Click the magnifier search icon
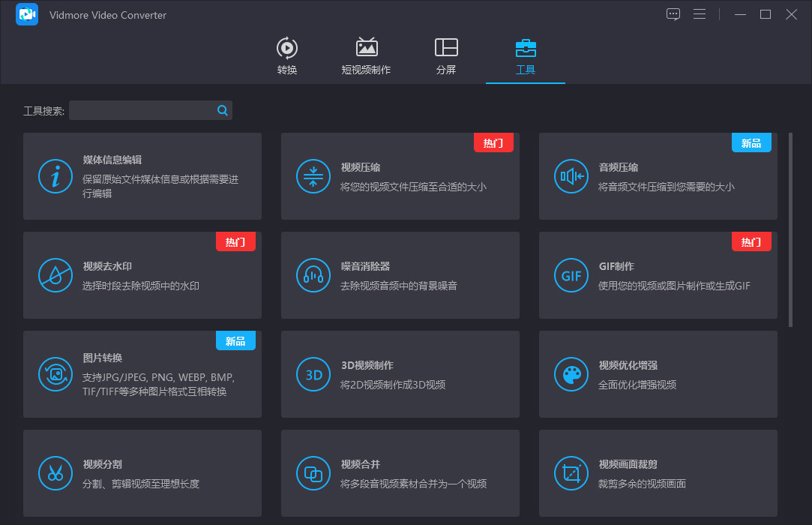This screenshot has height=525, width=812. [223, 110]
